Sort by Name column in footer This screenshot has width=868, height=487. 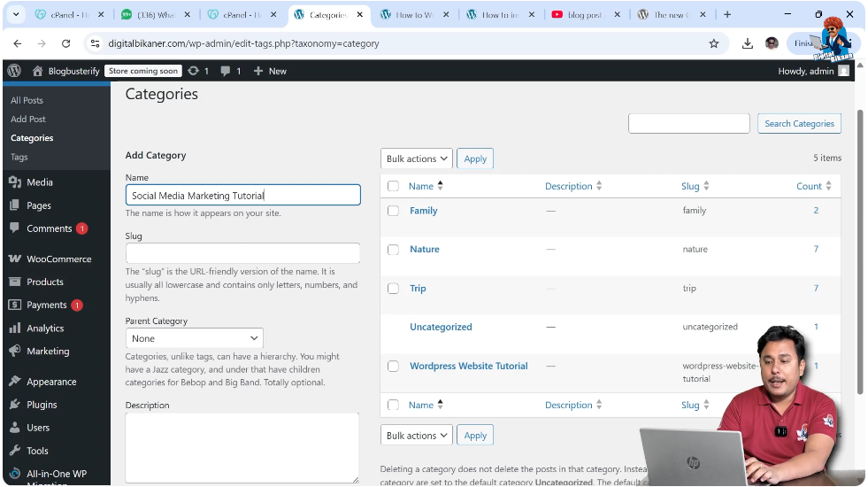(x=425, y=405)
